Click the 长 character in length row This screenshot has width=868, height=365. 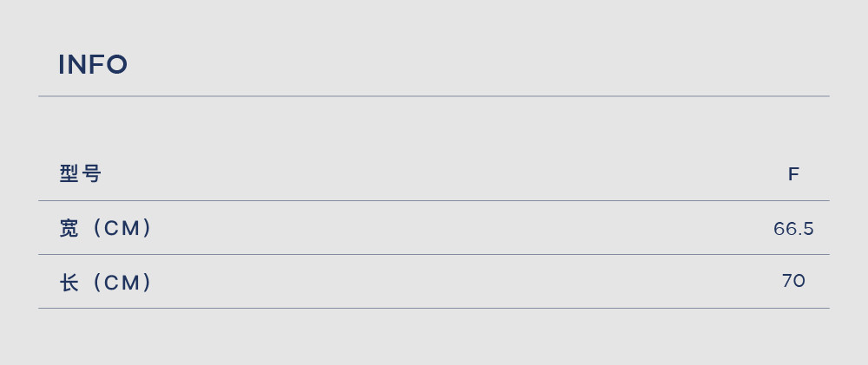(x=69, y=283)
